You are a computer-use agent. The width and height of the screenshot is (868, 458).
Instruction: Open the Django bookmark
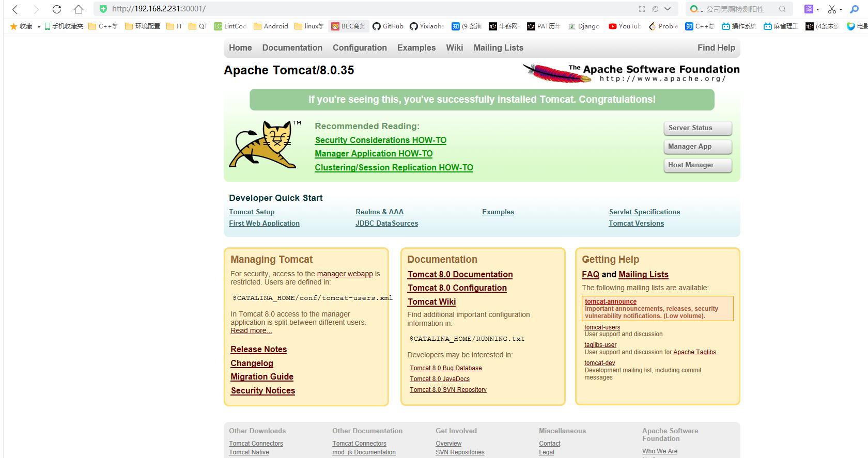click(x=584, y=26)
